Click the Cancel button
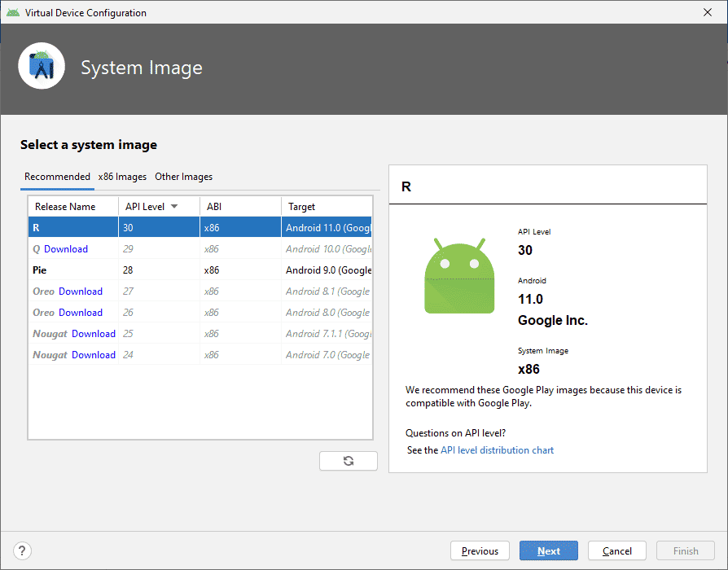Image resolution: width=728 pixels, height=570 pixels. pos(616,550)
